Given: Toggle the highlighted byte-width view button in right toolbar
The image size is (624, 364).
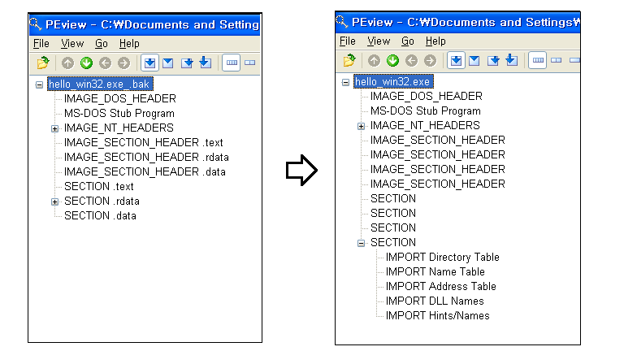Looking at the screenshot, I should click(x=537, y=60).
